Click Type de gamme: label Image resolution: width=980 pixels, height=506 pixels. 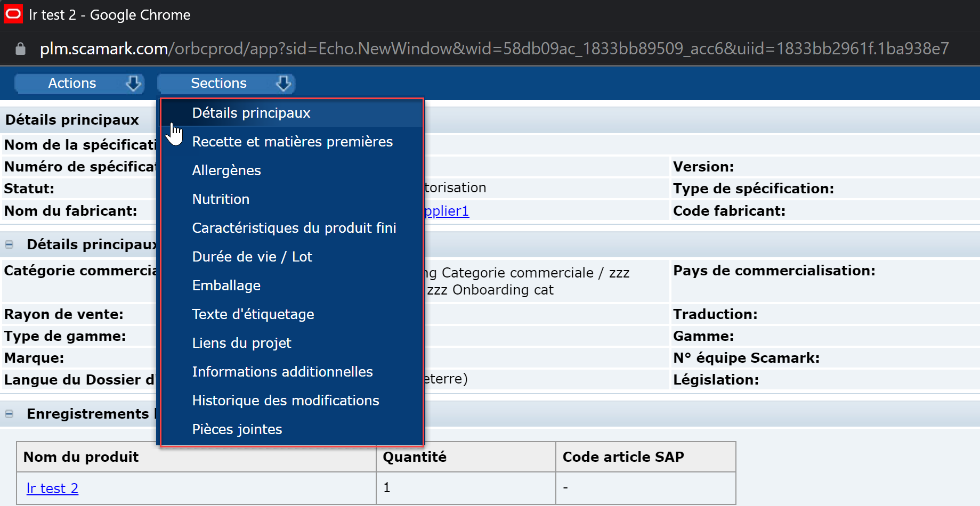pyautogui.click(x=65, y=336)
